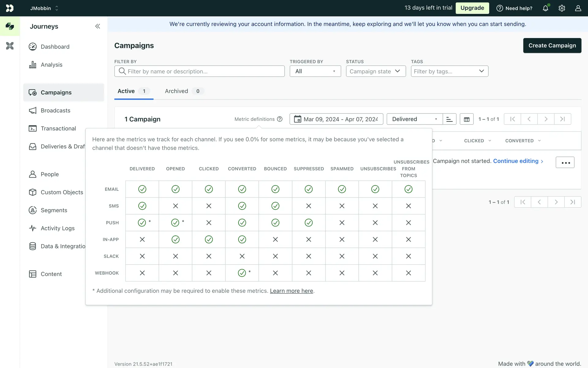Click the Create Campaign button
Viewport: 588px width, 368px height.
[x=552, y=46]
